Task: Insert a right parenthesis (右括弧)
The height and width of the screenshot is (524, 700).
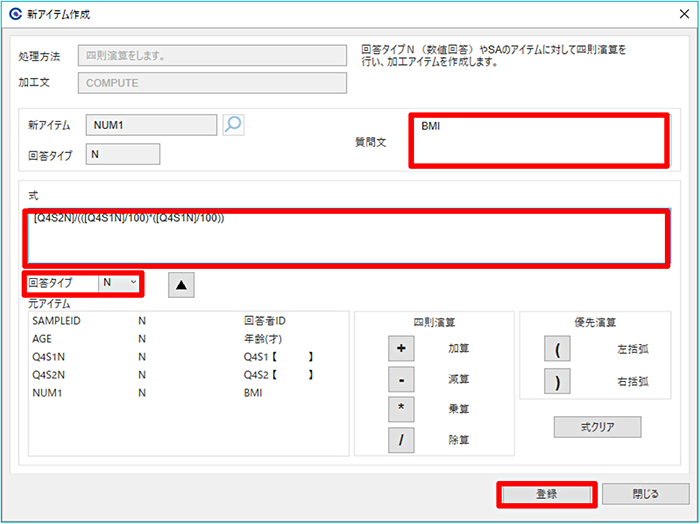Action: (556, 381)
